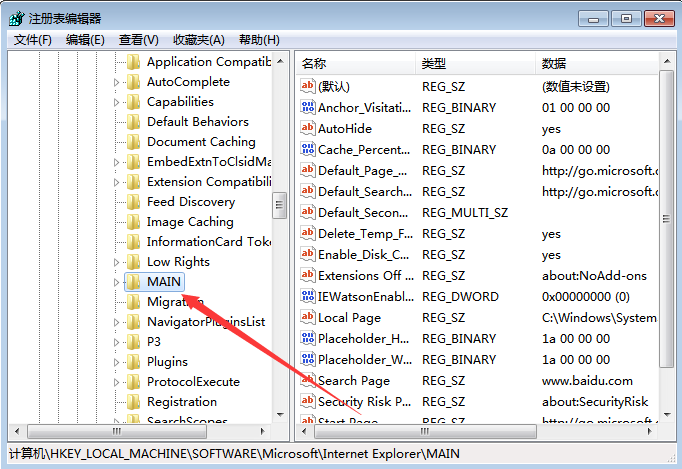The image size is (682, 469).
Task: Select the Search Page value name
Action: [354, 381]
